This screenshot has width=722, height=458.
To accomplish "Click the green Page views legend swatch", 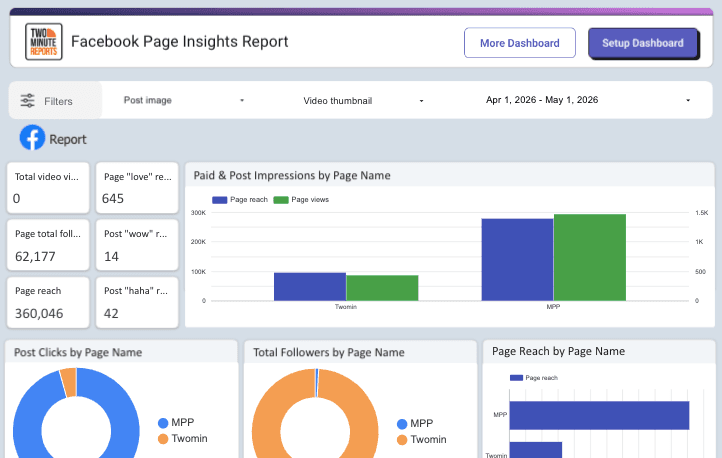I will 281,200.
